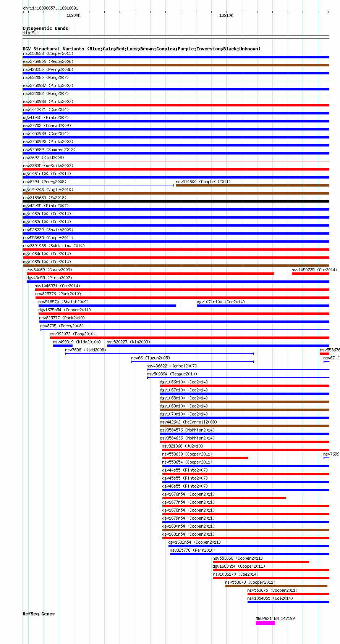Open nsv442602 (McCarroll2008) label
This screenshot has height=644, width=340.
click(188, 422)
